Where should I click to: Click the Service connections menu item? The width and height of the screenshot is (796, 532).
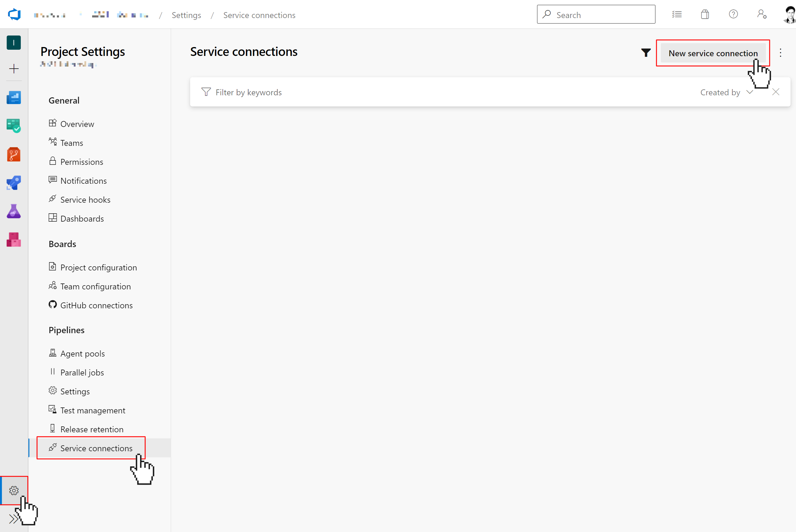coord(96,448)
